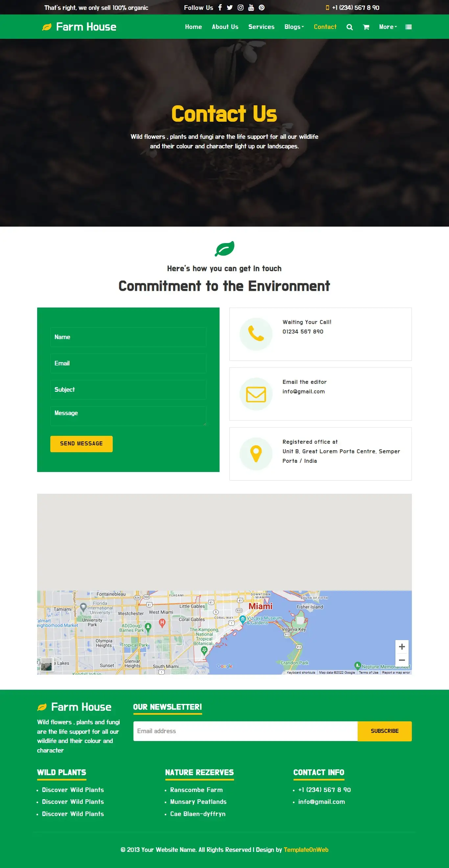Screen dimensions: 449x868
Task: Open Munsary Peatlands footer link
Action: (x=199, y=802)
